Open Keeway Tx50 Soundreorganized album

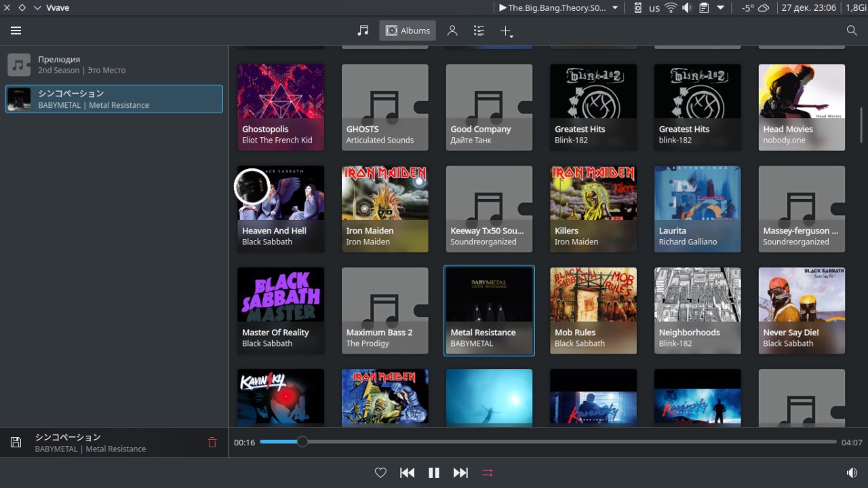(490, 209)
